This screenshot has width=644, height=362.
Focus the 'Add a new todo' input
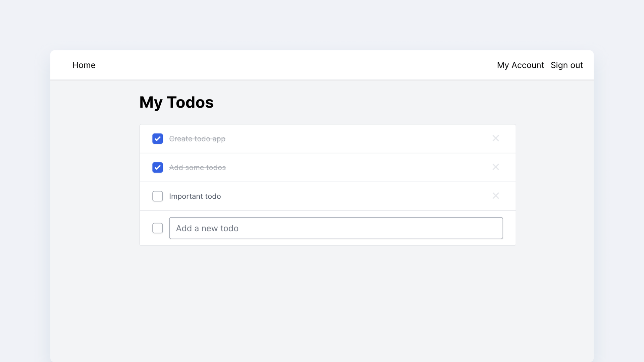pos(336,228)
